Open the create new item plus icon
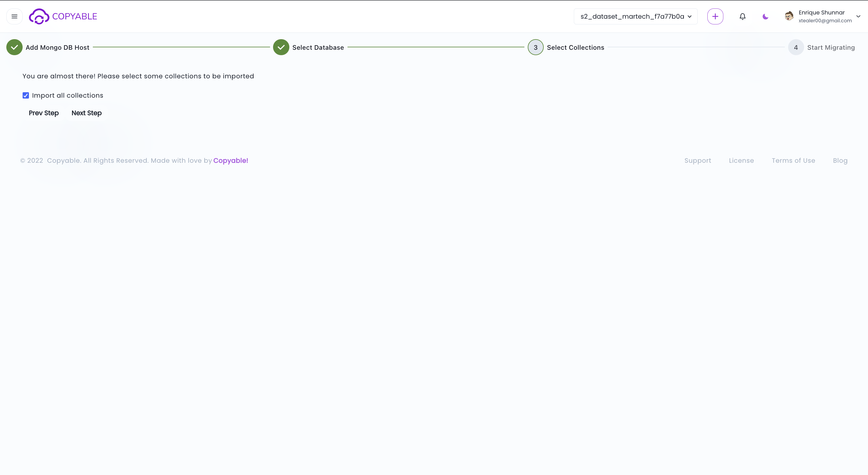This screenshot has height=475, width=868. (715, 16)
